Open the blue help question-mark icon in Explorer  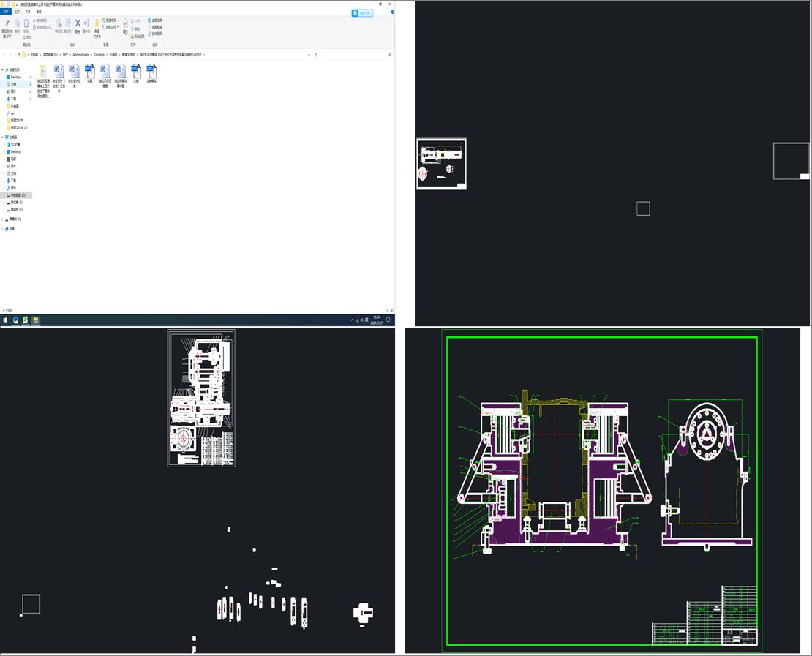point(393,12)
